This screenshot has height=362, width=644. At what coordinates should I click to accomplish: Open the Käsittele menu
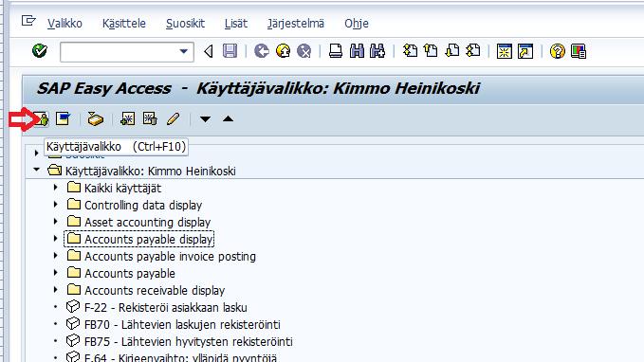[124, 24]
